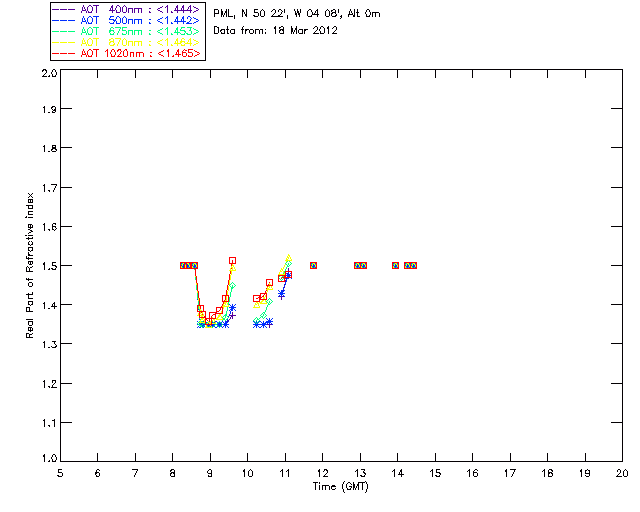The height and width of the screenshot is (512, 640).
Task: Click the legend entry 'AOT 500nm : <1.442>'
Action: [x=127, y=20]
